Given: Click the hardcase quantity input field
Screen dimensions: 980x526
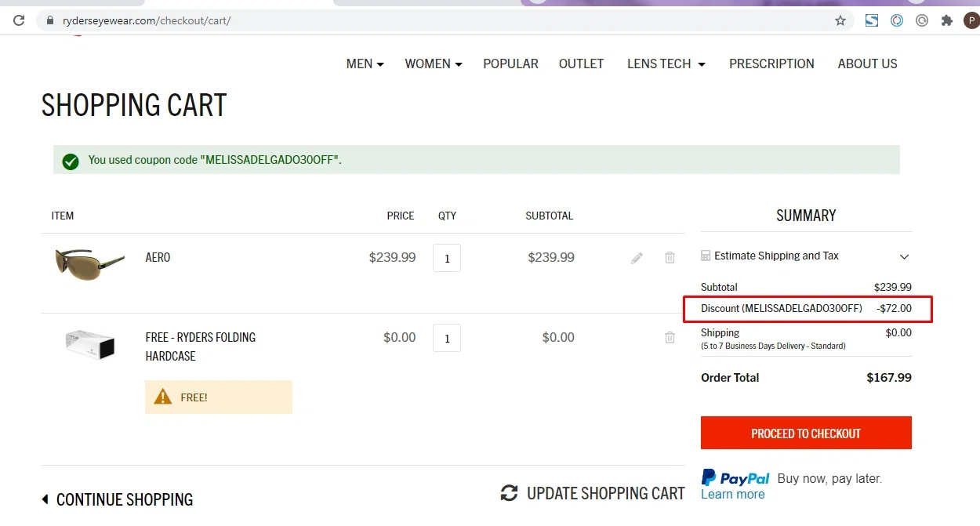Looking at the screenshot, I should point(447,338).
